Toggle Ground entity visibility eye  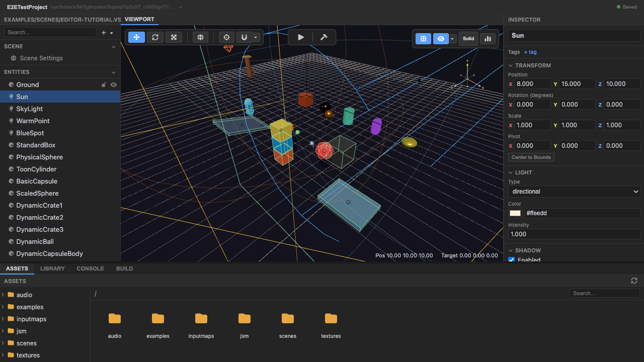[x=114, y=84]
